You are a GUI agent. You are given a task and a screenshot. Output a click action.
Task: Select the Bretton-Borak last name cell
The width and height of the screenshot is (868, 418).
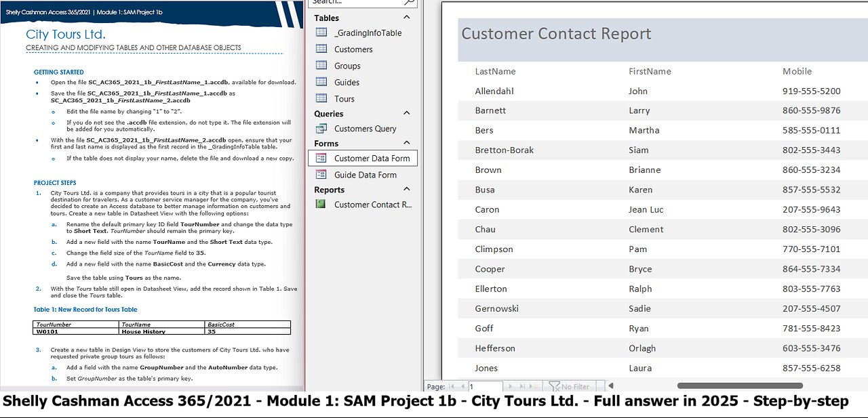click(x=505, y=150)
